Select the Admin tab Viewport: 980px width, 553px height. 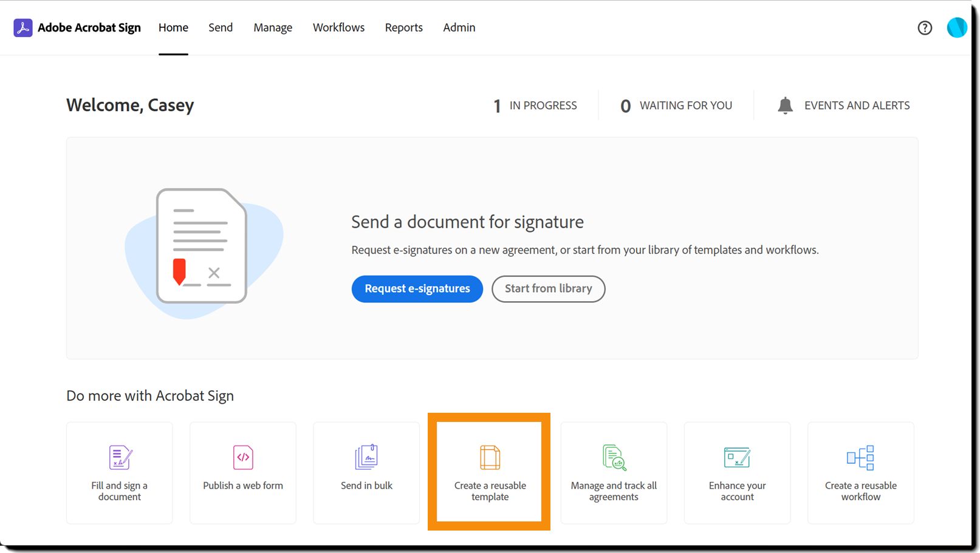coord(459,28)
